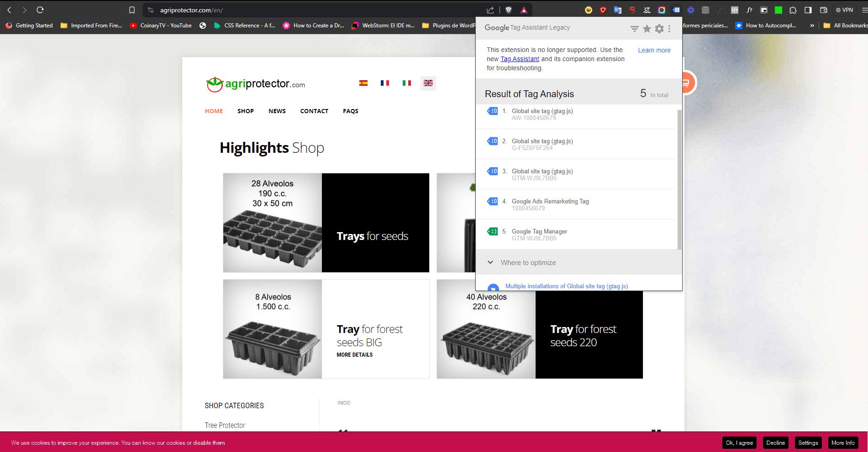
Task: Expand the hidden bookmarks chevron
Action: [812, 26]
